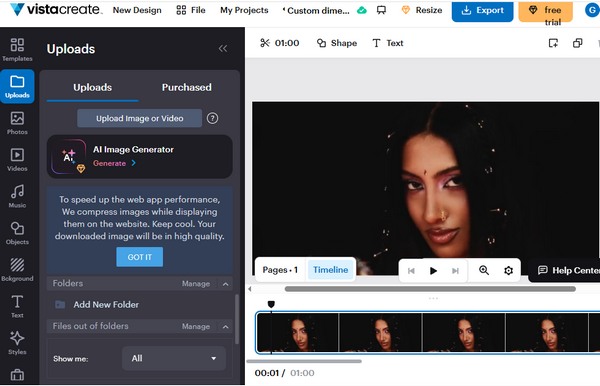This screenshot has width=600, height=386.
Task: Play the video preview
Action: point(433,271)
